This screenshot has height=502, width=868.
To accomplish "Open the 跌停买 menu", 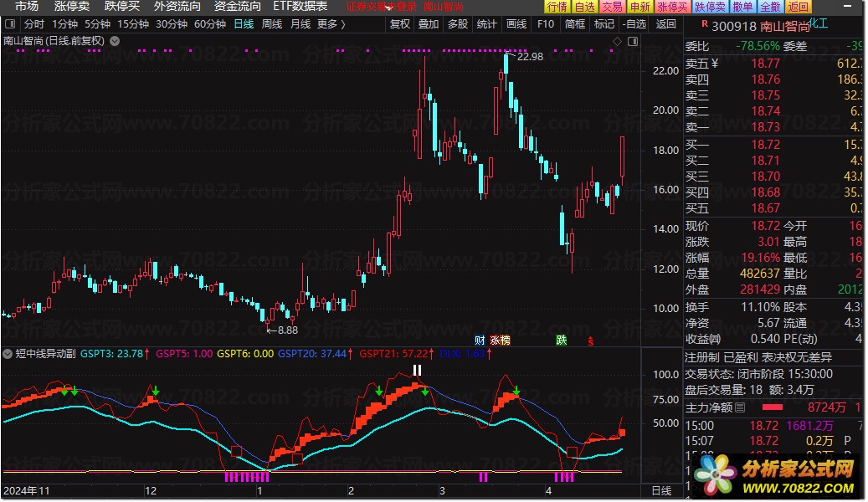I will tap(121, 7).
